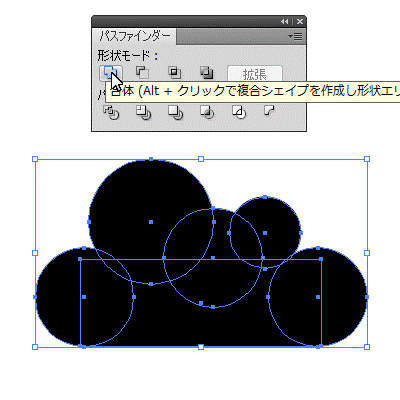Click the 拡張 expand button

pos(255,74)
